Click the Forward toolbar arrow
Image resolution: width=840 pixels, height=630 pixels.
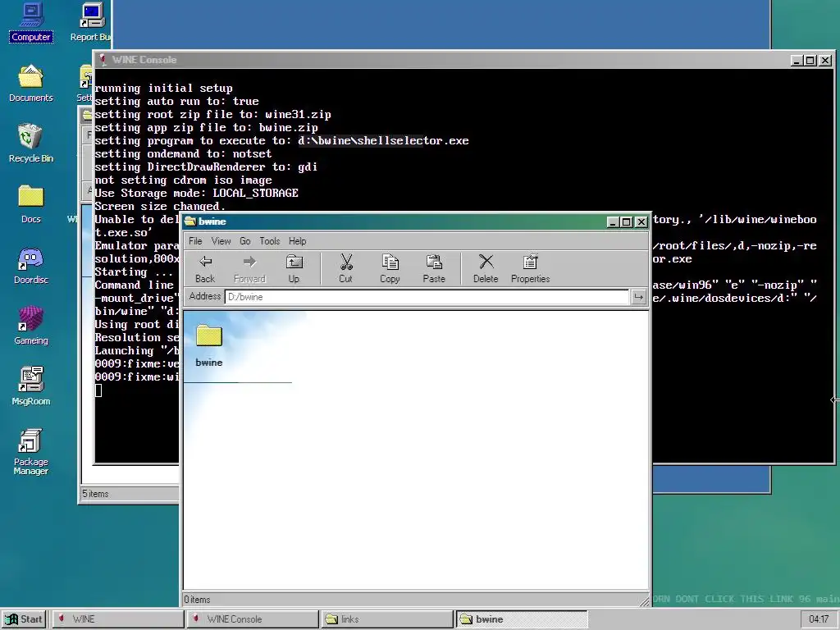tap(249, 268)
